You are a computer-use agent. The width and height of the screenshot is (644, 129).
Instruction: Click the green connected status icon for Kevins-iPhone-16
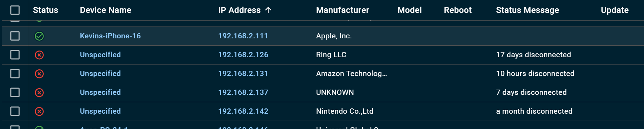click(x=39, y=36)
